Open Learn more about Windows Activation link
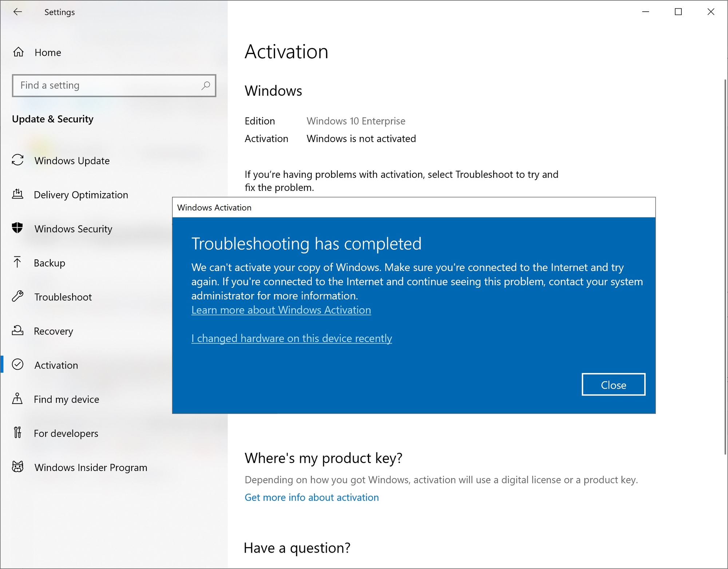Screen dimensions: 728x569 [x=281, y=310]
